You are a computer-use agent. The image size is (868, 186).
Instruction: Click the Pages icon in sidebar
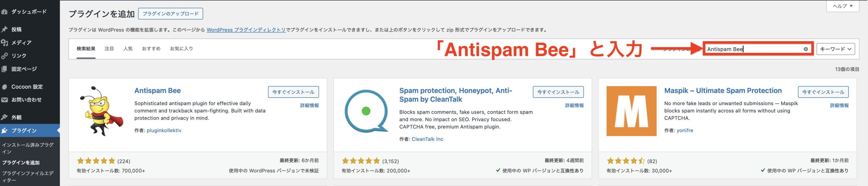click(x=4, y=69)
